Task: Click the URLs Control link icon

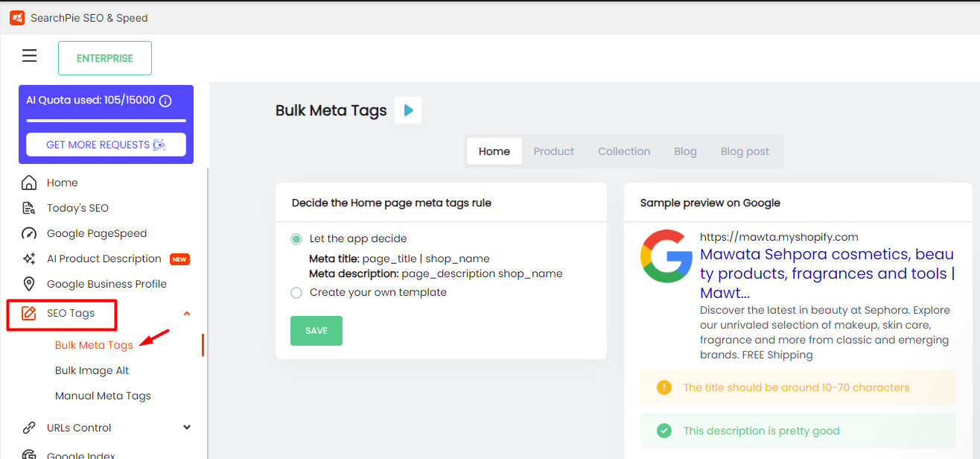Action: [x=29, y=428]
